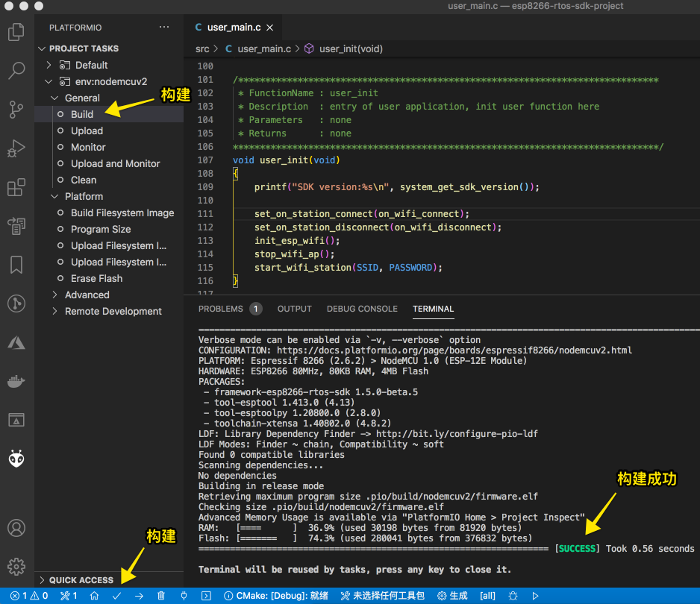Open the Docker view in activity bar
This screenshot has height=604, width=700.
[x=16, y=381]
